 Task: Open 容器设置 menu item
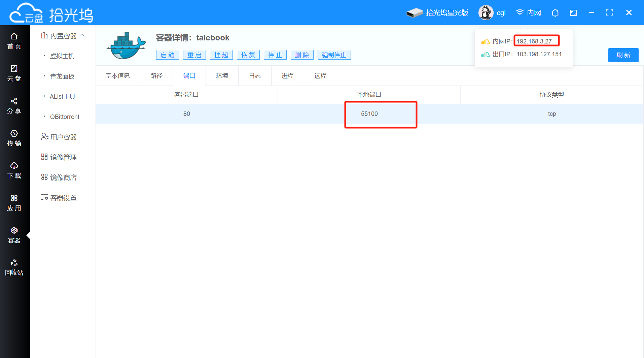(59, 198)
